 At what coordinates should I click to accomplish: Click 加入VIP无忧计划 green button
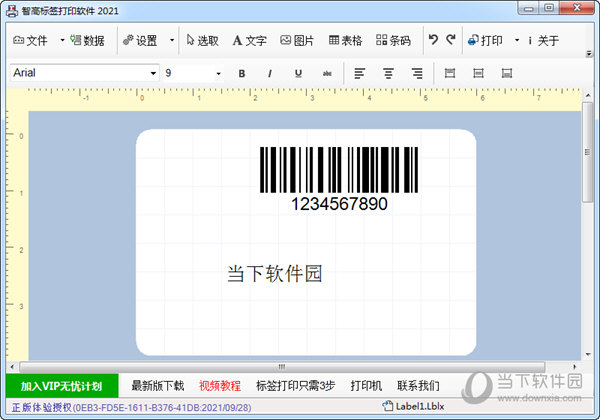point(62,386)
